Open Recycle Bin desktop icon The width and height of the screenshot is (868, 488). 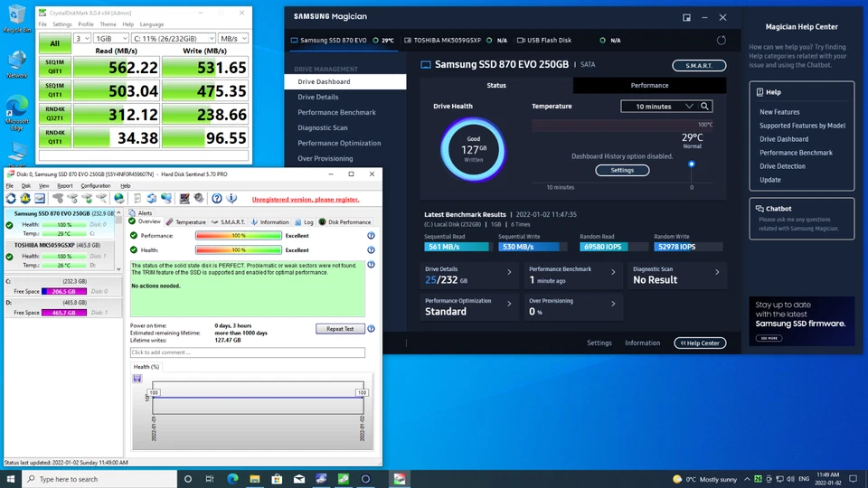(16, 18)
